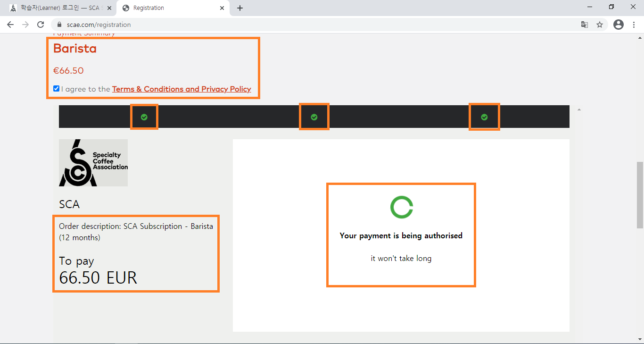This screenshot has height=344, width=644.
Task: Restore down the Chrome window
Action: (611, 7)
